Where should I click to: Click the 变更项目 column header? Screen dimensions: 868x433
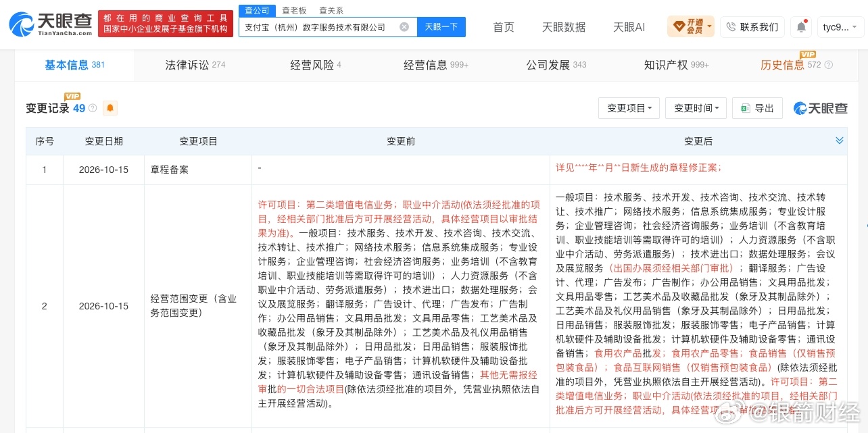(198, 141)
